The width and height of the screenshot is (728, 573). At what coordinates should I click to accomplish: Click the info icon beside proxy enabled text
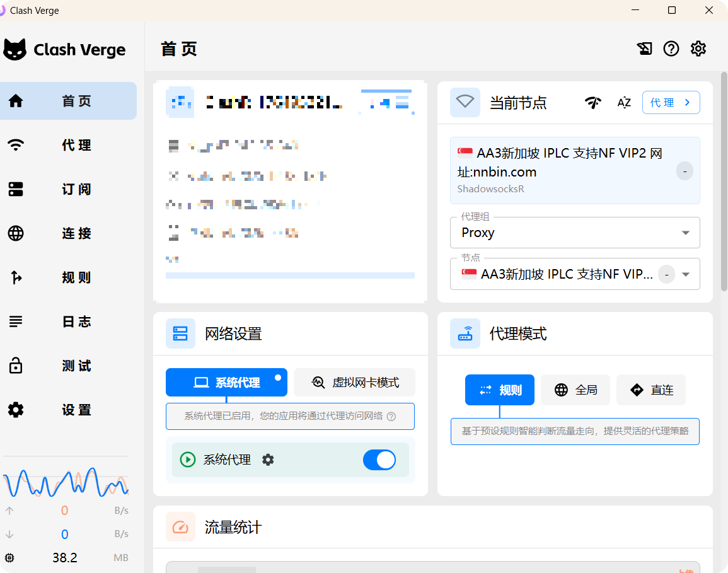pyautogui.click(x=391, y=417)
